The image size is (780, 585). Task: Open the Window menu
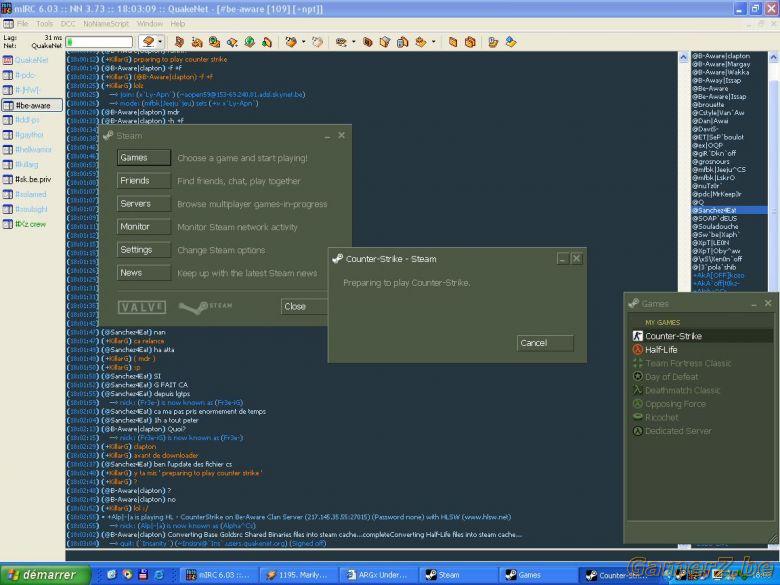click(x=149, y=23)
